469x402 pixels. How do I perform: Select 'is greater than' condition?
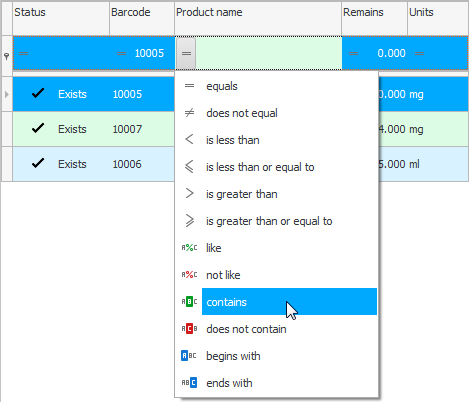click(x=276, y=194)
